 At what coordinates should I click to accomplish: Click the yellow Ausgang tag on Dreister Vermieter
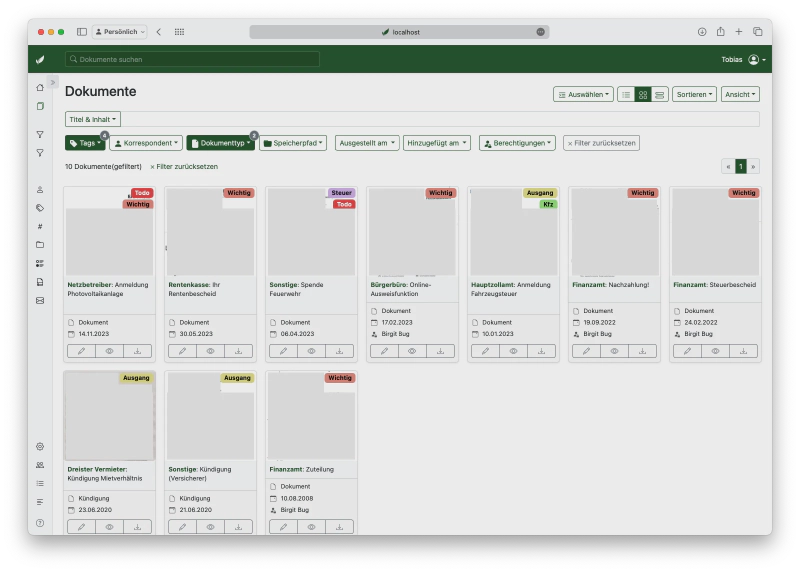(x=136, y=378)
